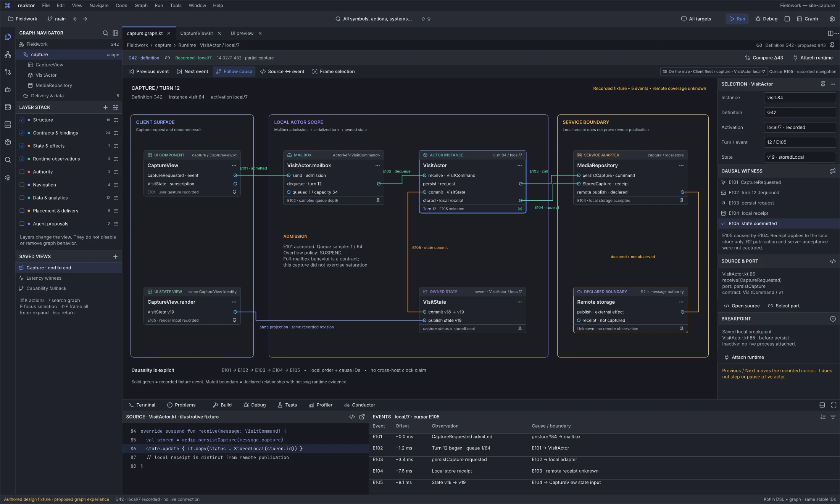
Task: Pin the E104 local storage accepted footer
Action: [682, 200]
